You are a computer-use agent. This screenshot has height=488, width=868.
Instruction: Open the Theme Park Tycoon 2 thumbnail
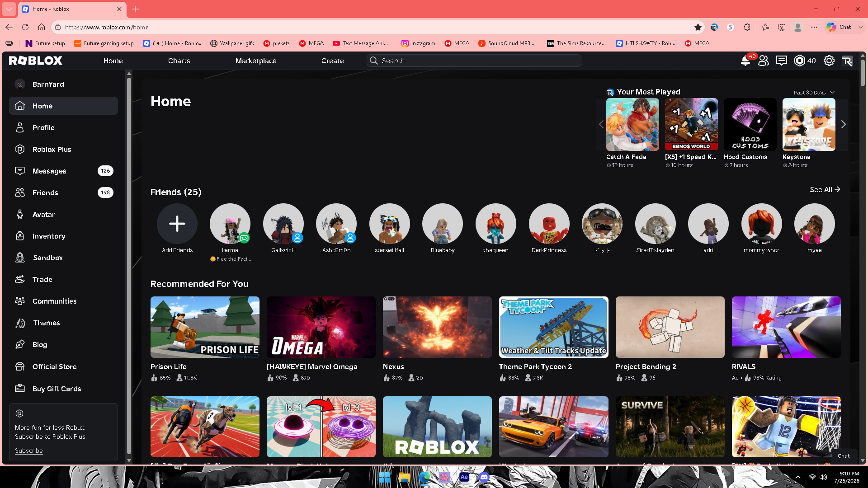pos(554,327)
